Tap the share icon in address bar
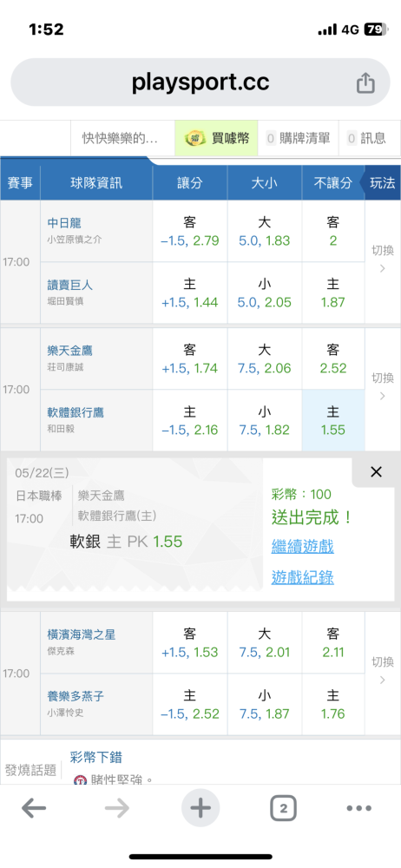 click(365, 83)
